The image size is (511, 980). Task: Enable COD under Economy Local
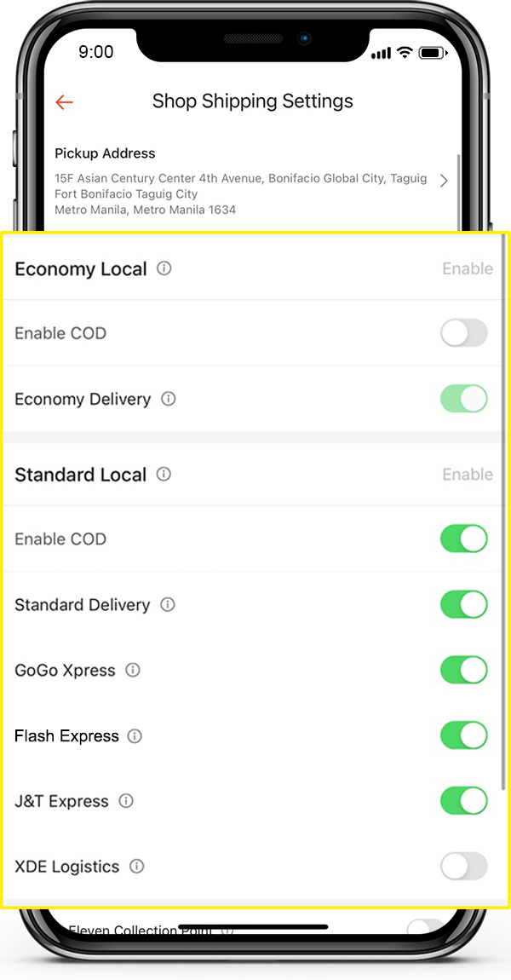[x=463, y=332]
